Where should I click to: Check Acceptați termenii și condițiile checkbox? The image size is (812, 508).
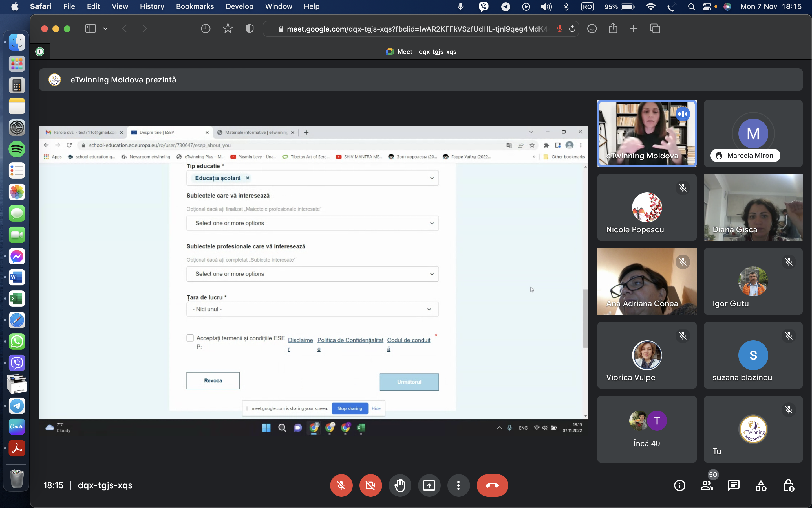[190, 338]
